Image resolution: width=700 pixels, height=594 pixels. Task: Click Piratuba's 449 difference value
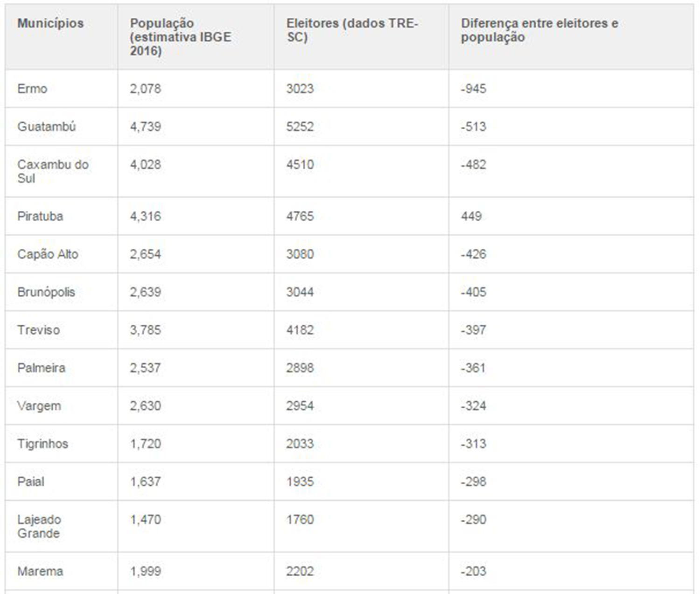pyautogui.click(x=471, y=216)
